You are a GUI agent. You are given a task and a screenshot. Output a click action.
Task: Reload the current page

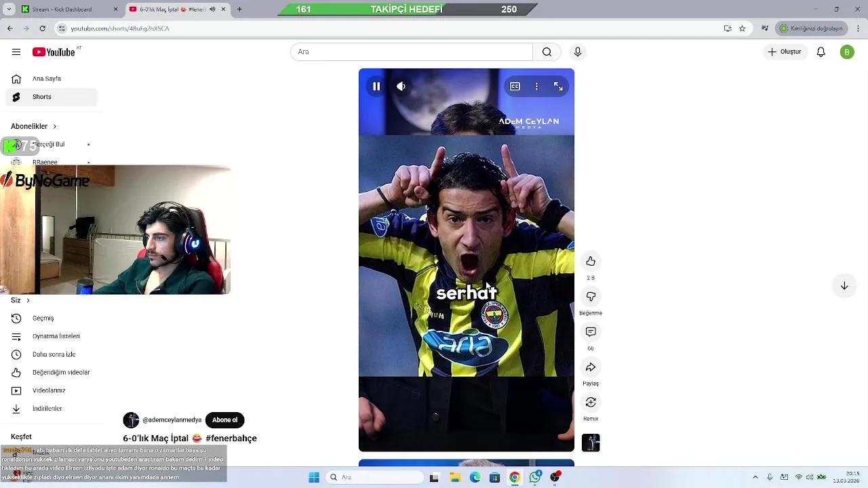tap(42, 28)
